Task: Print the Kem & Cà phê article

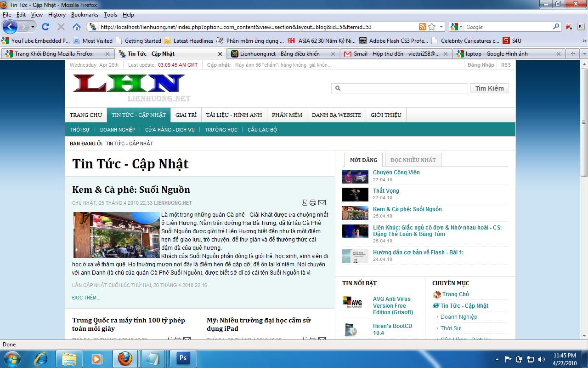Action: tap(313, 202)
